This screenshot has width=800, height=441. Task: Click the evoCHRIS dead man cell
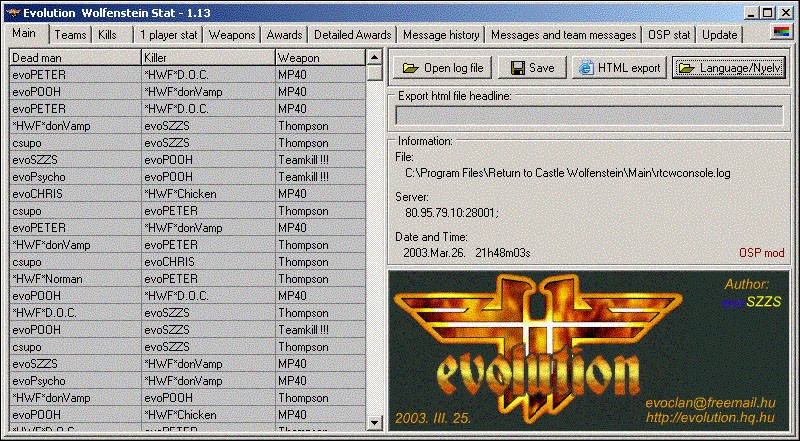(x=75, y=194)
